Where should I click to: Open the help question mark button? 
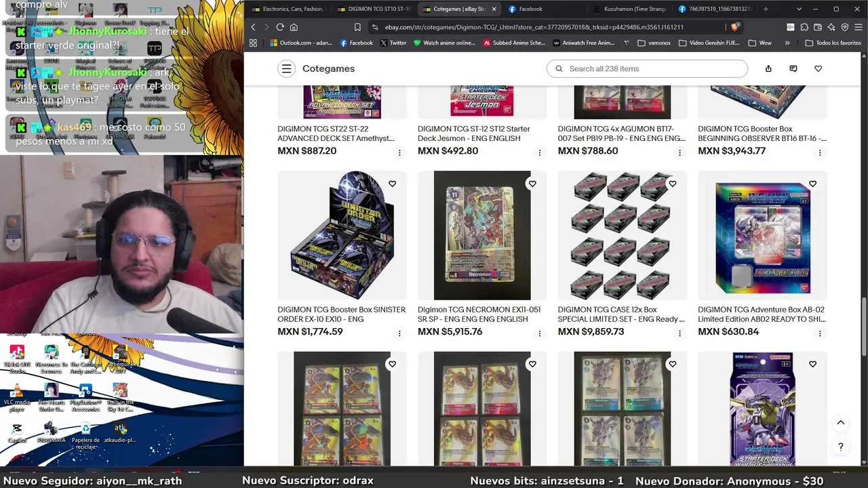click(x=840, y=447)
